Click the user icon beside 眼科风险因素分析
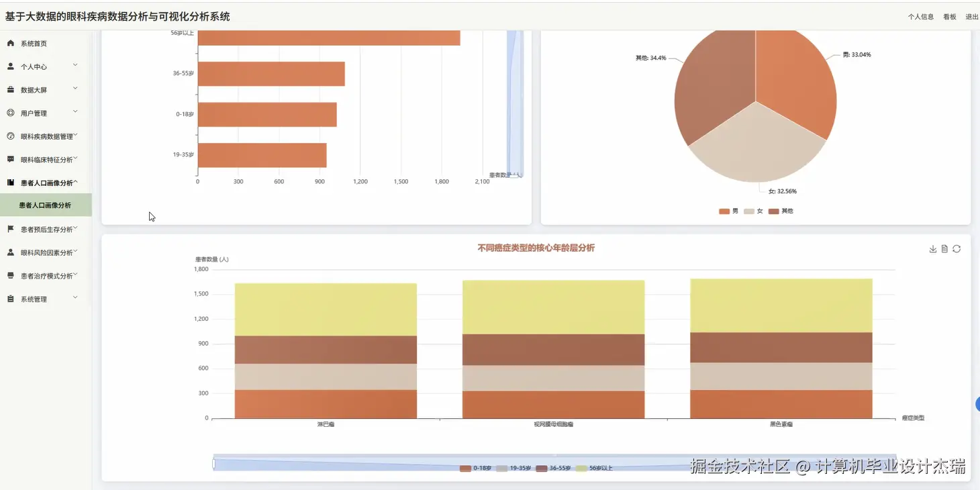Viewport: 980px width, 490px height. pyautogui.click(x=11, y=252)
